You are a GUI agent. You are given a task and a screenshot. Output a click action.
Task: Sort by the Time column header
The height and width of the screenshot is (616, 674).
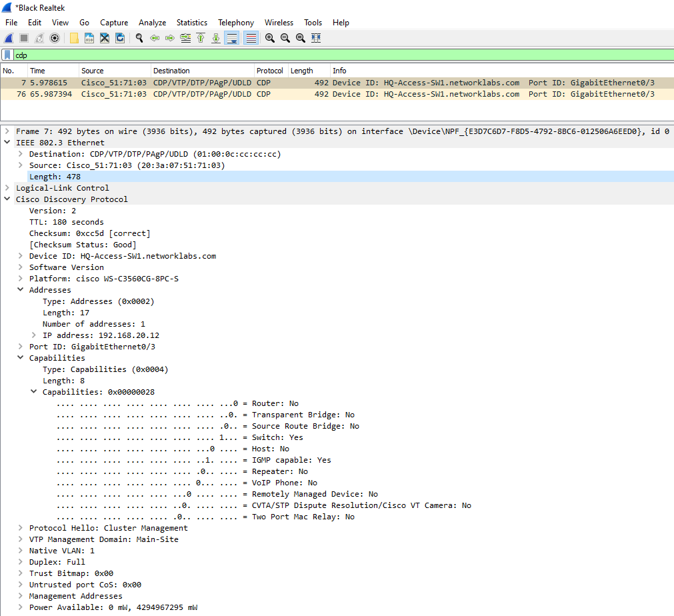coord(53,71)
